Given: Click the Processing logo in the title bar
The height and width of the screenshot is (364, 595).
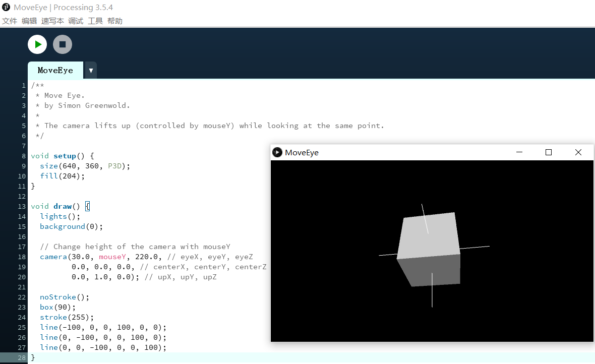Looking at the screenshot, I should (6, 7).
